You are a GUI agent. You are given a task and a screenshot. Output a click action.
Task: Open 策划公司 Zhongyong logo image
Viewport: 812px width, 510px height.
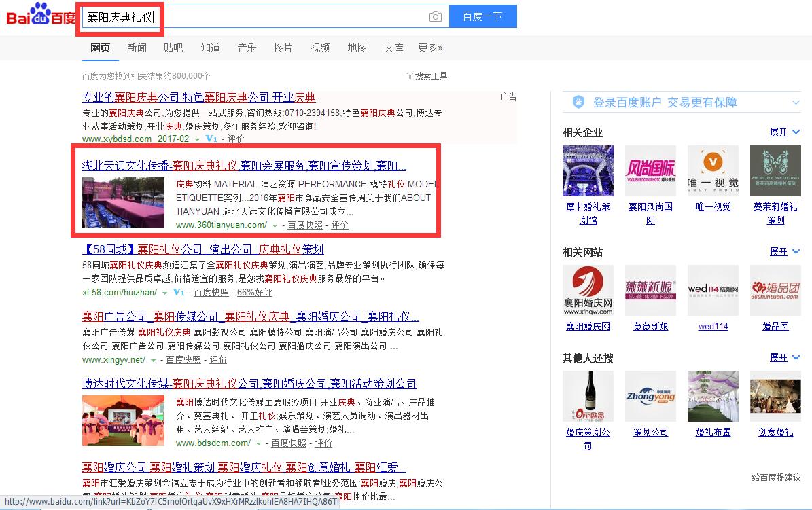click(x=650, y=396)
